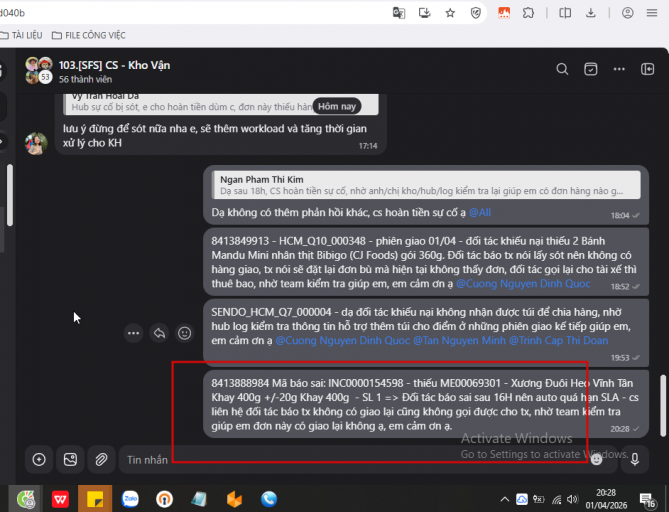Open the volume control in system tray

tap(572, 499)
